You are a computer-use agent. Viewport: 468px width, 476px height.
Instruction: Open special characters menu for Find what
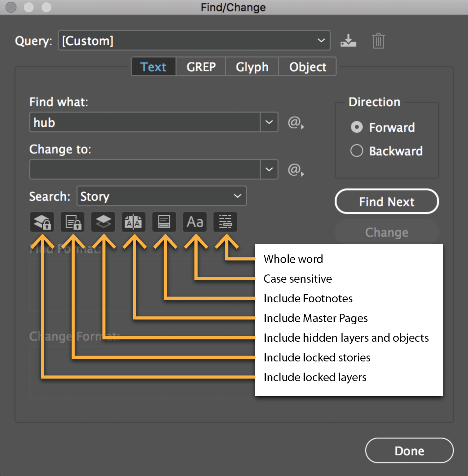pos(296,123)
